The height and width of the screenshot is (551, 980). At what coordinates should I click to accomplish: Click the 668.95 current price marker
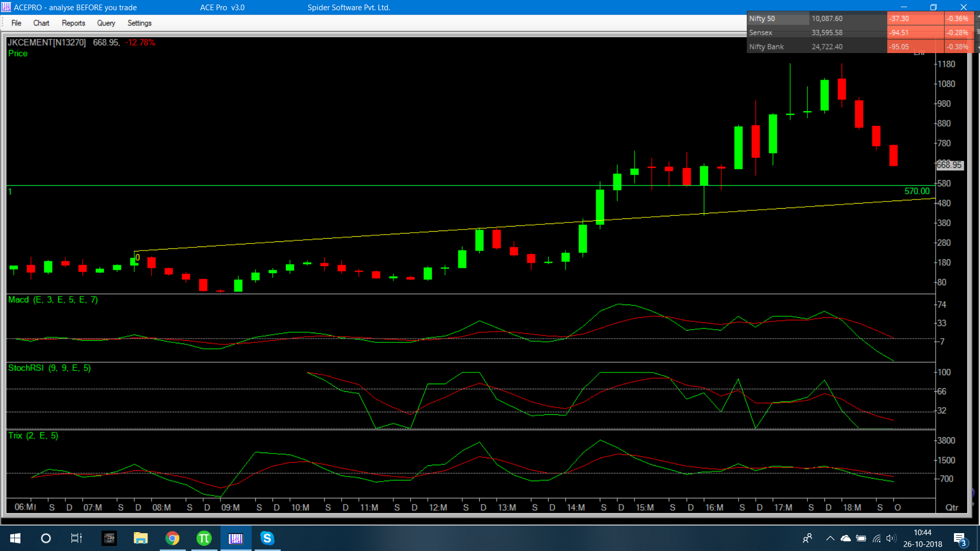949,165
